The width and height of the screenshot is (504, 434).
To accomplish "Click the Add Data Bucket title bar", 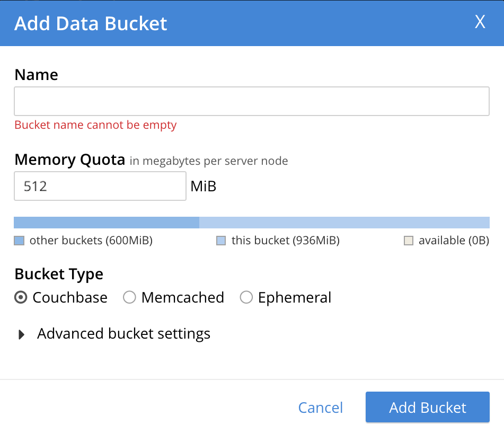I will click(x=90, y=23).
